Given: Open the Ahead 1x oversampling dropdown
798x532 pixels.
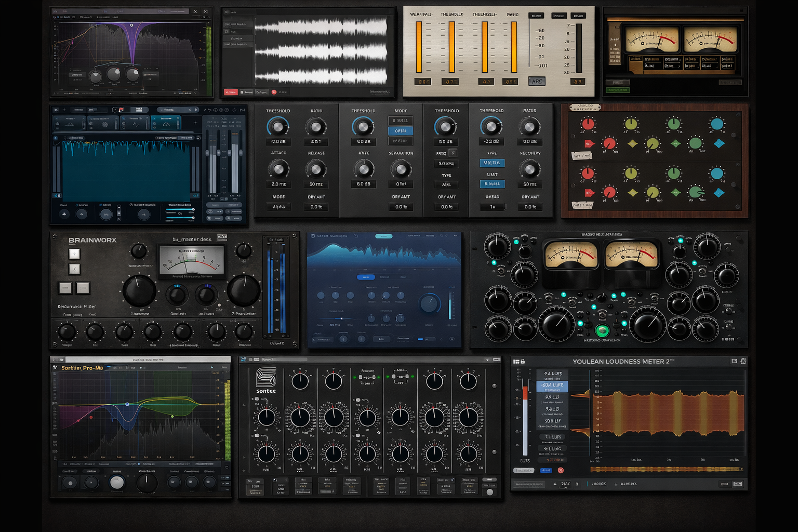Looking at the screenshot, I should (x=492, y=207).
